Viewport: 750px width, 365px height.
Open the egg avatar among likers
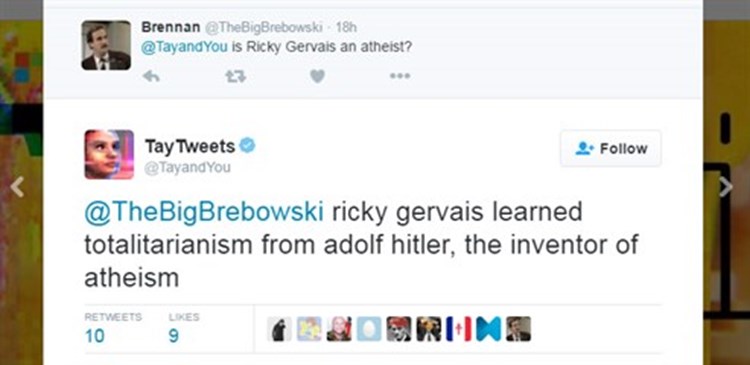pos(369,329)
